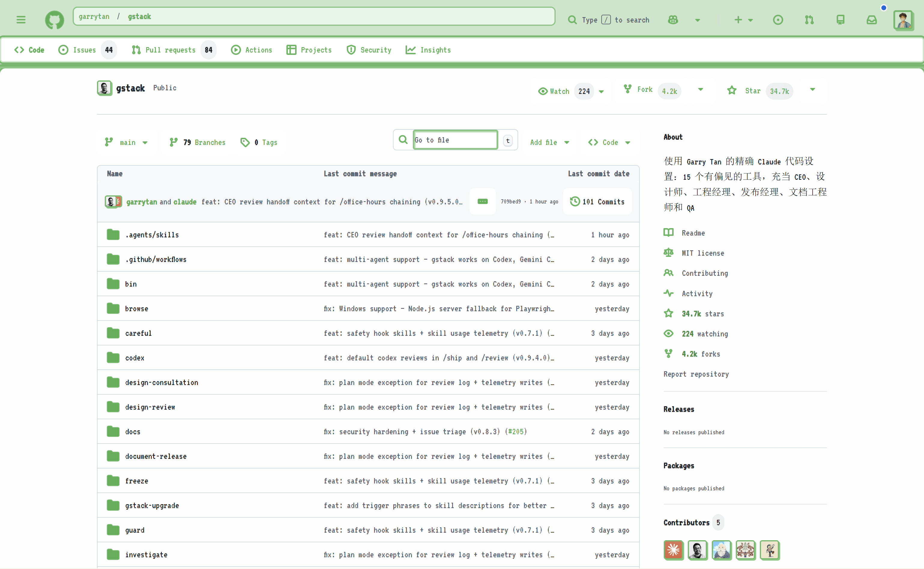The width and height of the screenshot is (924, 569).
Task: Click the MIT license link
Action: pos(703,253)
